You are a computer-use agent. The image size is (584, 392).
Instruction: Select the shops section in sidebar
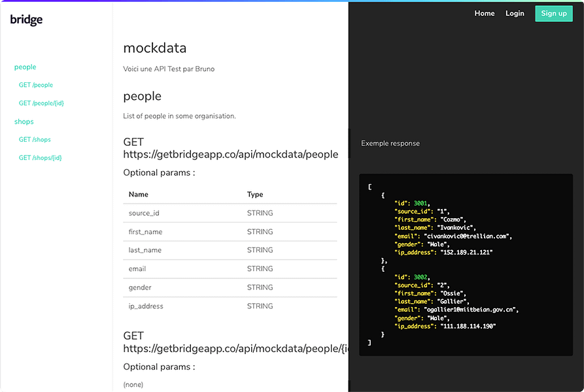click(x=24, y=122)
